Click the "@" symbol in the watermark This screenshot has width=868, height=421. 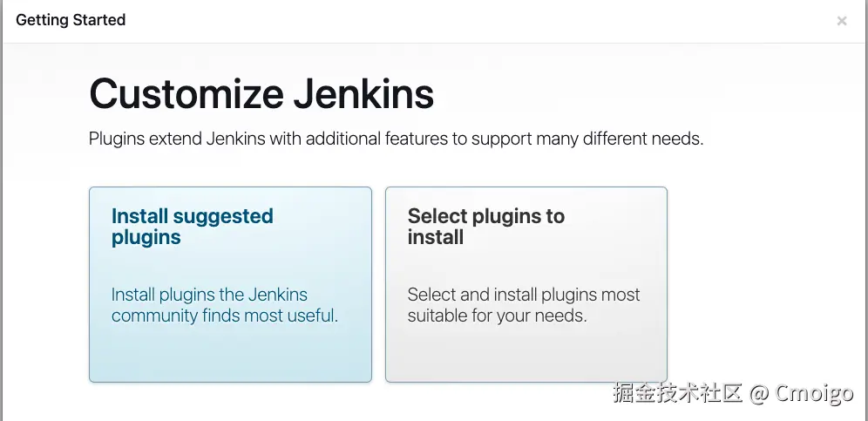click(759, 394)
